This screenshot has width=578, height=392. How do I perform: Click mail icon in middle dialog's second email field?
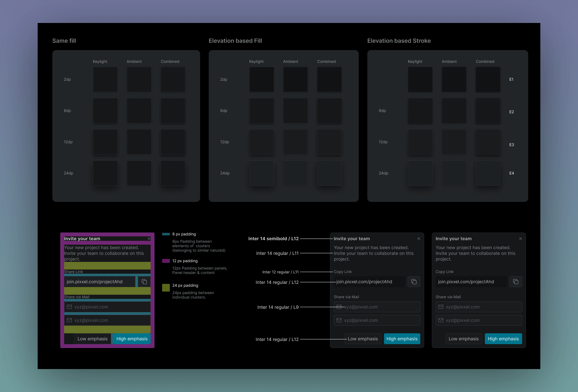click(x=339, y=320)
